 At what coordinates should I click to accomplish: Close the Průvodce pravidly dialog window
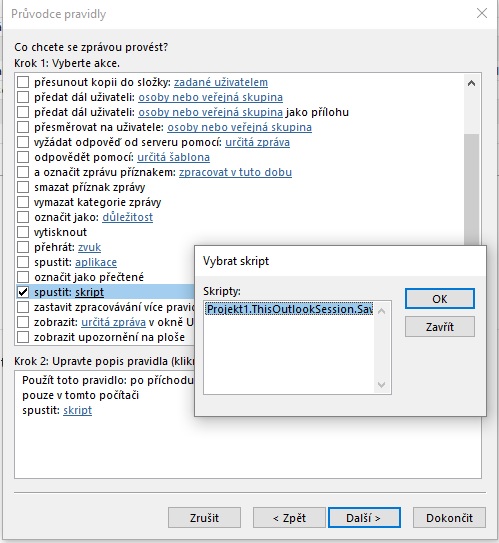point(482,14)
